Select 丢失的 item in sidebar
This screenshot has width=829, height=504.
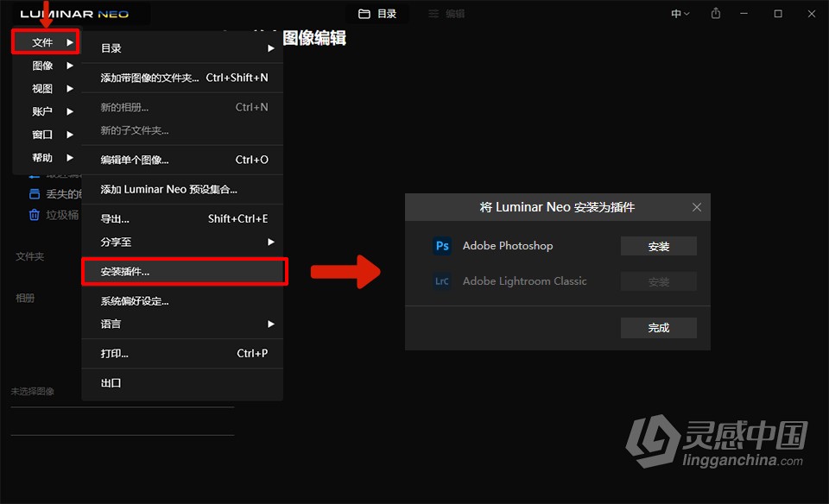[x=55, y=194]
